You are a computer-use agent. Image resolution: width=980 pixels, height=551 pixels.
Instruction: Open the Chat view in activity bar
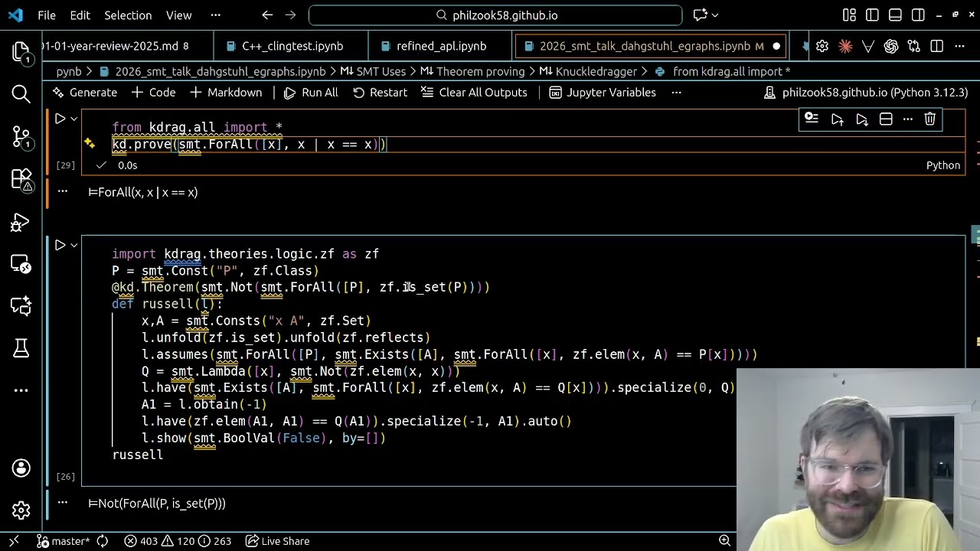(21, 306)
